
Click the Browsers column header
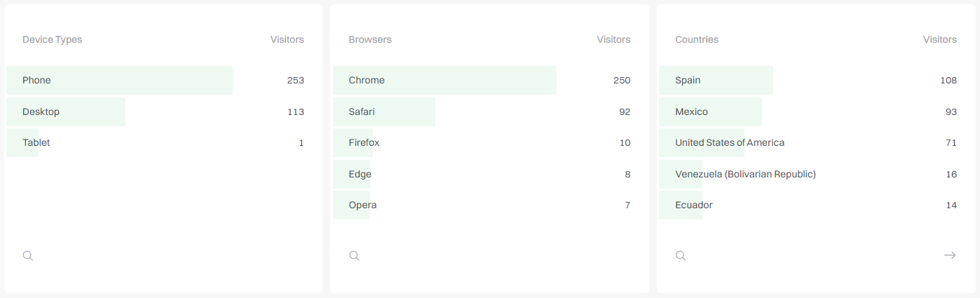[370, 39]
